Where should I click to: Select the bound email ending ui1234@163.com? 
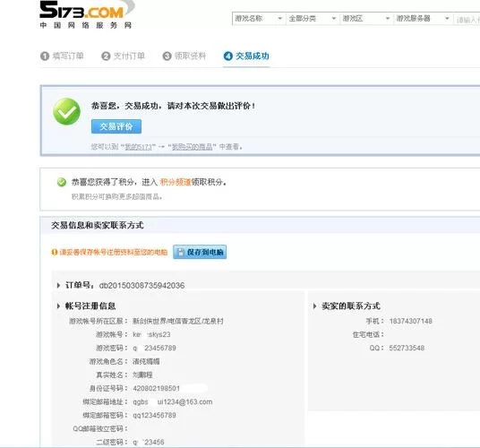tap(173, 402)
